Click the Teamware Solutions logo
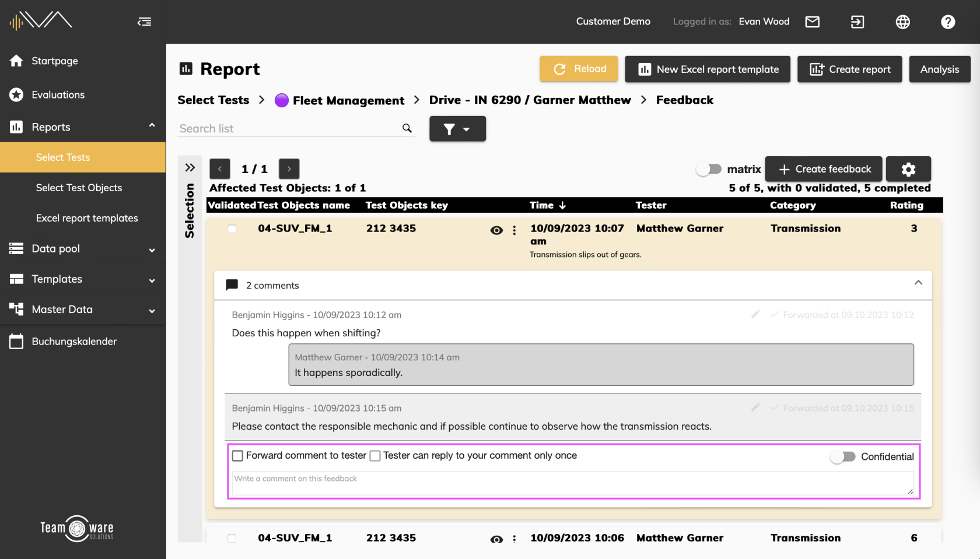This screenshot has height=559, width=980. [x=77, y=529]
